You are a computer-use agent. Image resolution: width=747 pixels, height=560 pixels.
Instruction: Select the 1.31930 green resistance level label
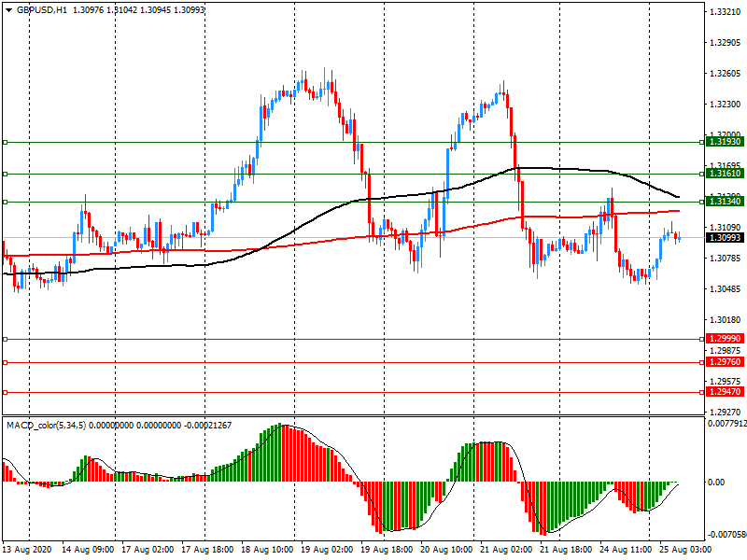coord(726,142)
